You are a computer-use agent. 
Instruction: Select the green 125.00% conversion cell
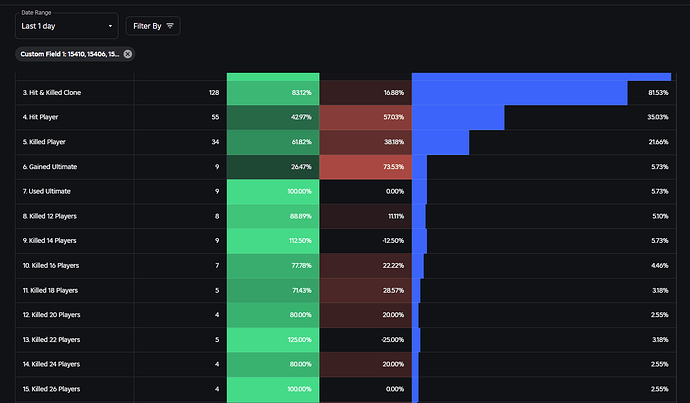point(273,339)
